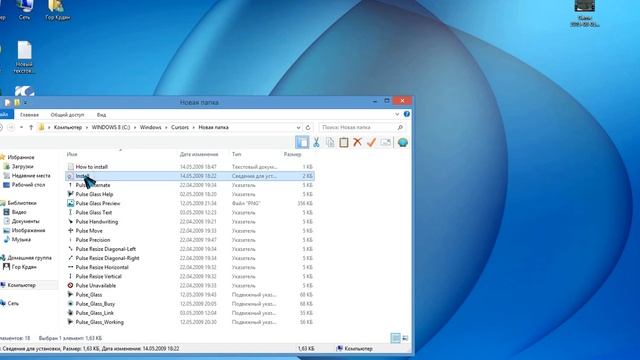The image size is (640, 360).
Task: Click the Copy pages icon in the toolbar
Action: point(330,142)
